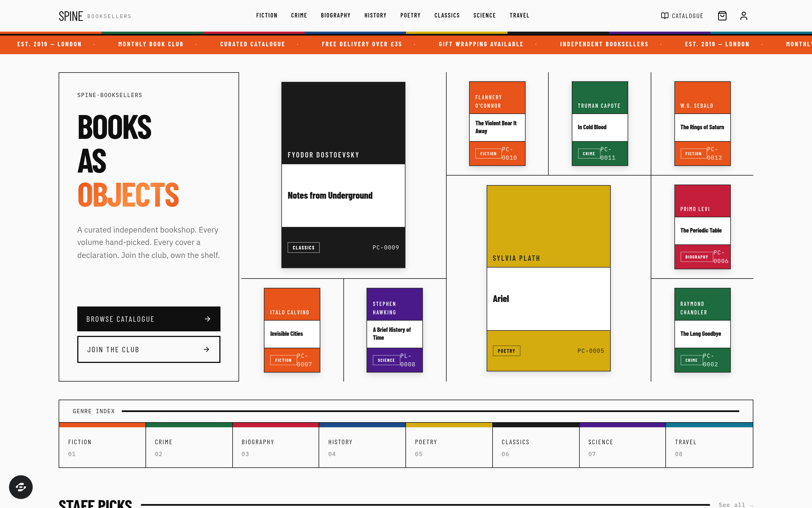Select Classics 06 in Genre Index
The width and height of the screenshot is (812, 508).
click(x=536, y=445)
